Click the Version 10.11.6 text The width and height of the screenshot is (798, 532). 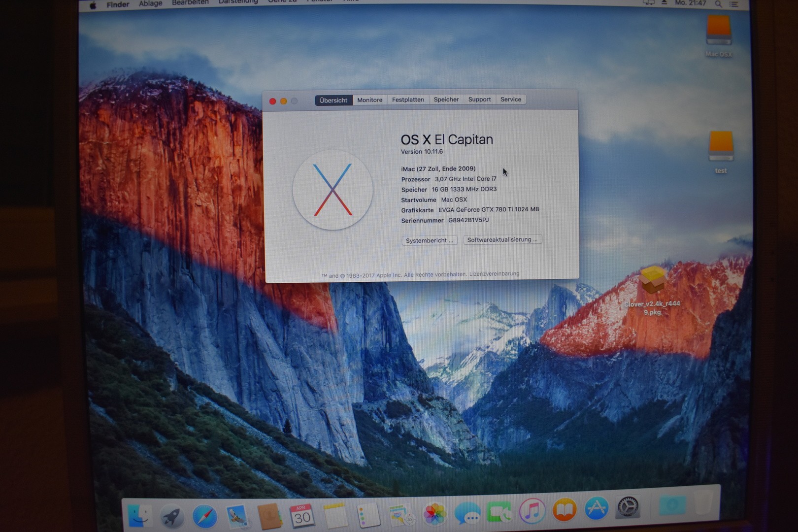coord(422,152)
